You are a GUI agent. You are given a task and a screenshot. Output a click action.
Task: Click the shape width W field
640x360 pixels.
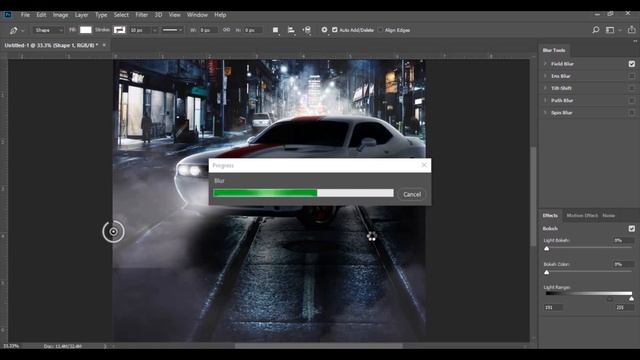click(208, 30)
